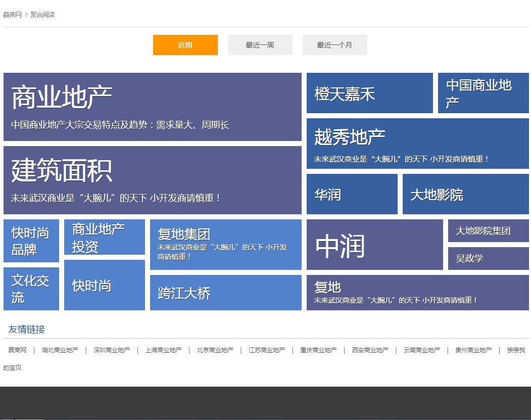The width and height of the screenshot is (531, 420).
Task: Open the 深圳商业地产 link
Action: tap(112, 350)
